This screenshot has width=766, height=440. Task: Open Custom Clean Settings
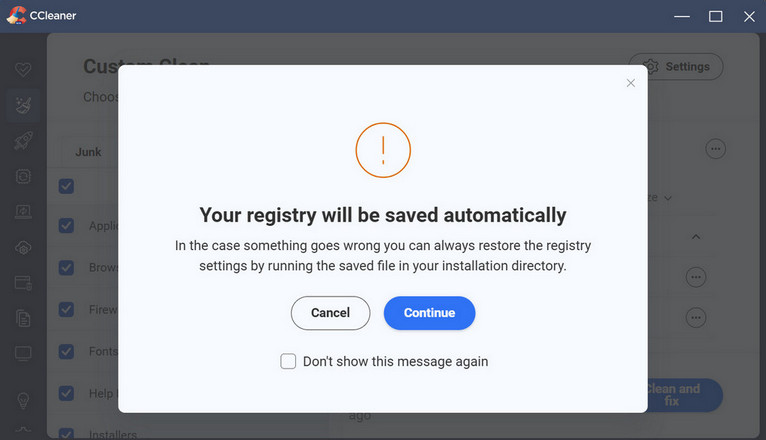676,67
